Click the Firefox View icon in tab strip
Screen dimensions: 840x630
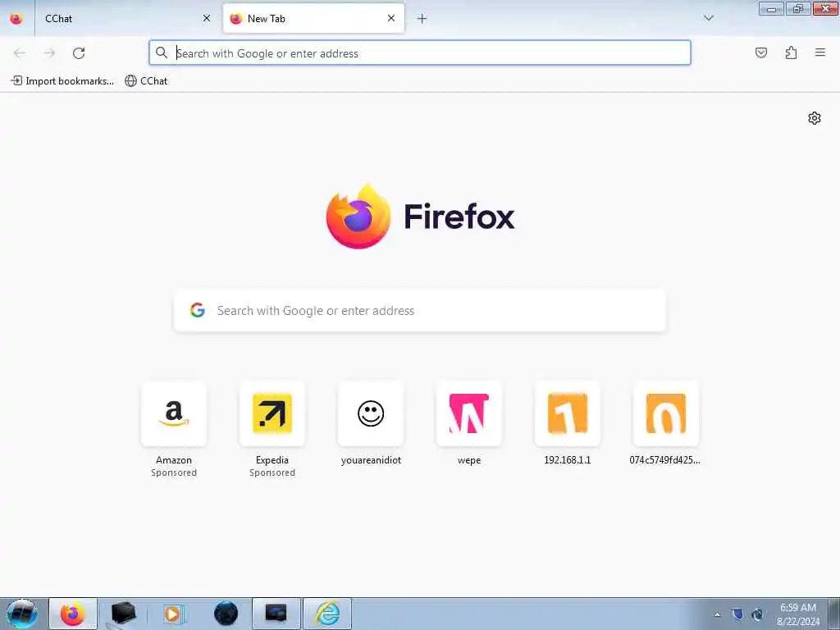16,19
